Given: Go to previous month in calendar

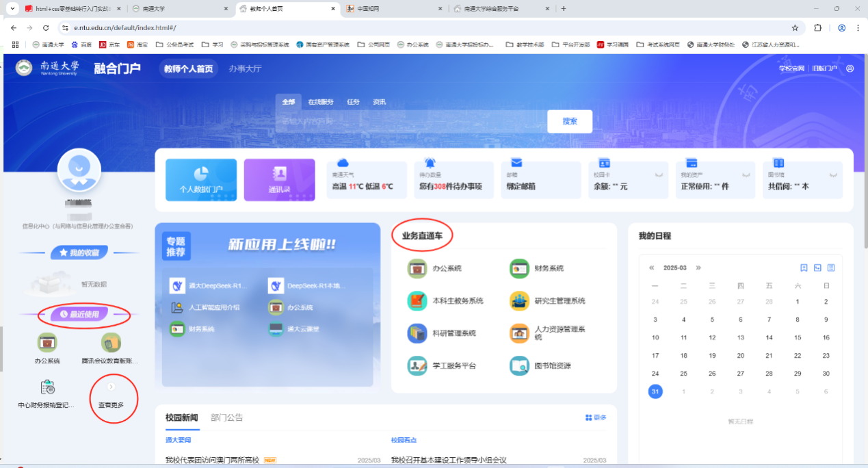Looking at the screenshot, I should (x=652, y=268).
